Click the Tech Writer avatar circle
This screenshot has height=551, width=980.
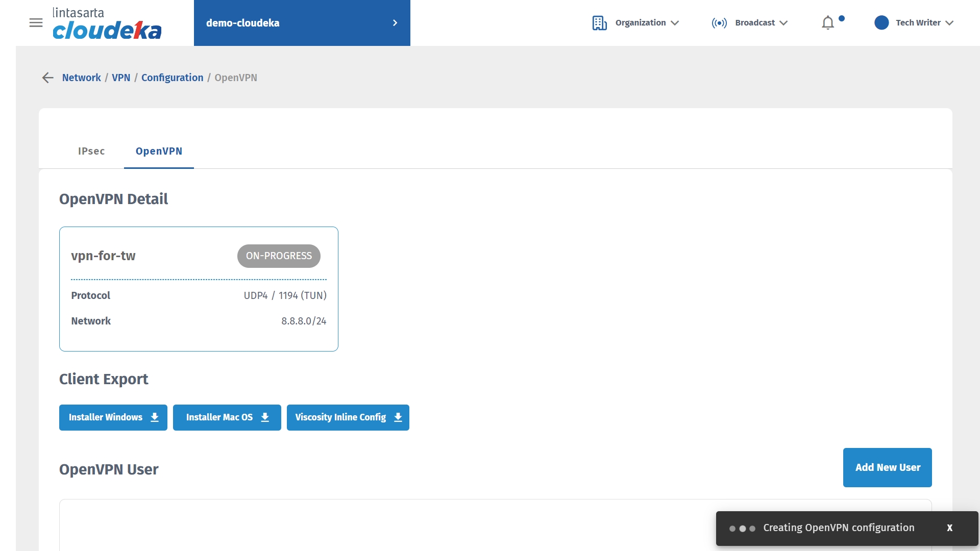tap(881, 23)
